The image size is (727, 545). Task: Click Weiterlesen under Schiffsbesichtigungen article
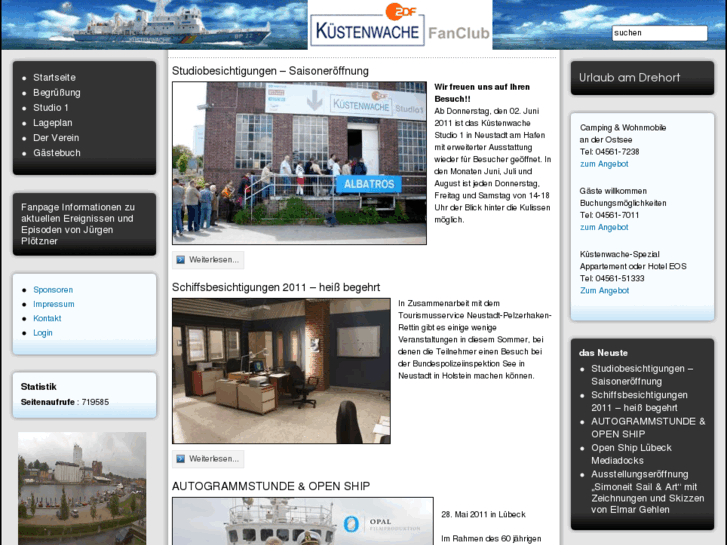click(x=208, y=459)
